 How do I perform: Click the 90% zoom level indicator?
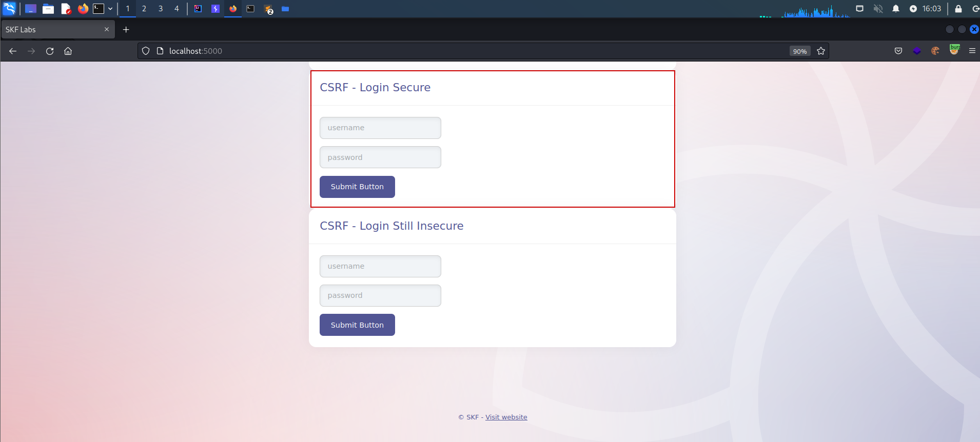pyautogui.click(x=800, y=51)
